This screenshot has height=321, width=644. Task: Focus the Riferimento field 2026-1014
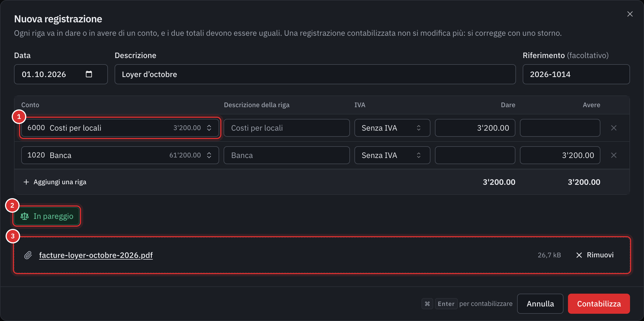coord(576,74)
